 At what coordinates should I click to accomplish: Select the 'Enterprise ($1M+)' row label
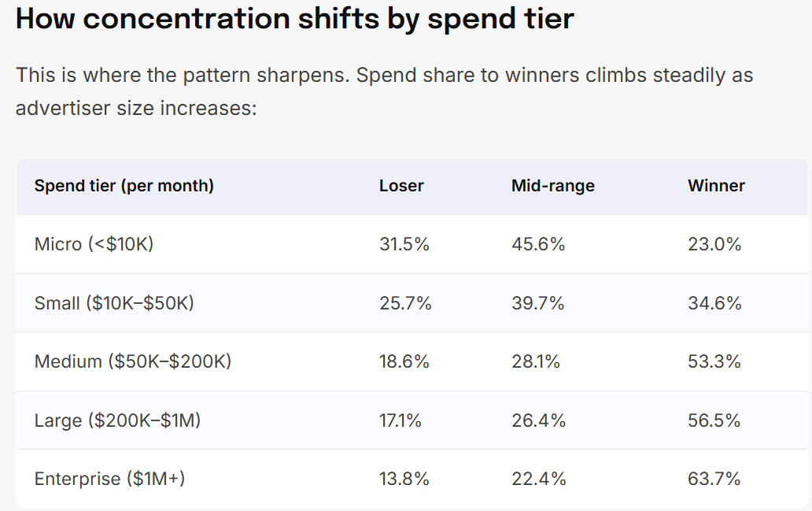(109, 479)
